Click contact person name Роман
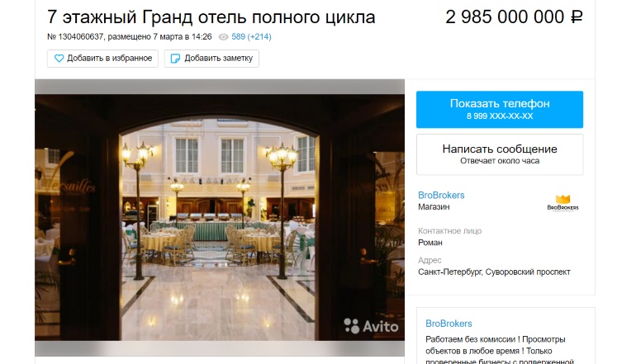This screenshot has height=364, width=636. click(x=430, y=243)
